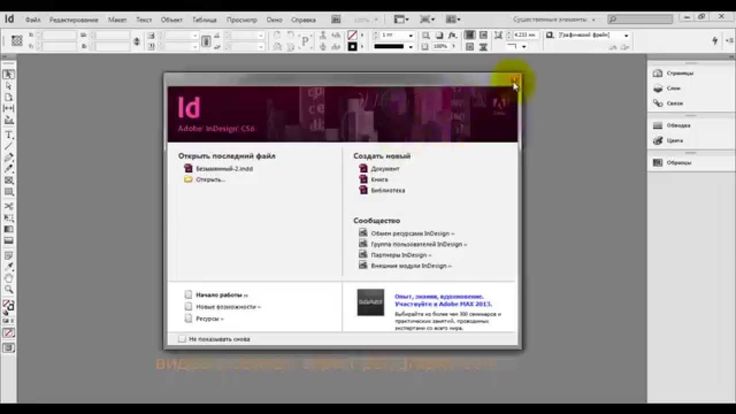This screenshot has width=736, height=414.
Task: Select the Direct Selection tool (white arrow)
Action: pyautogui.click(x=8, y=86)
